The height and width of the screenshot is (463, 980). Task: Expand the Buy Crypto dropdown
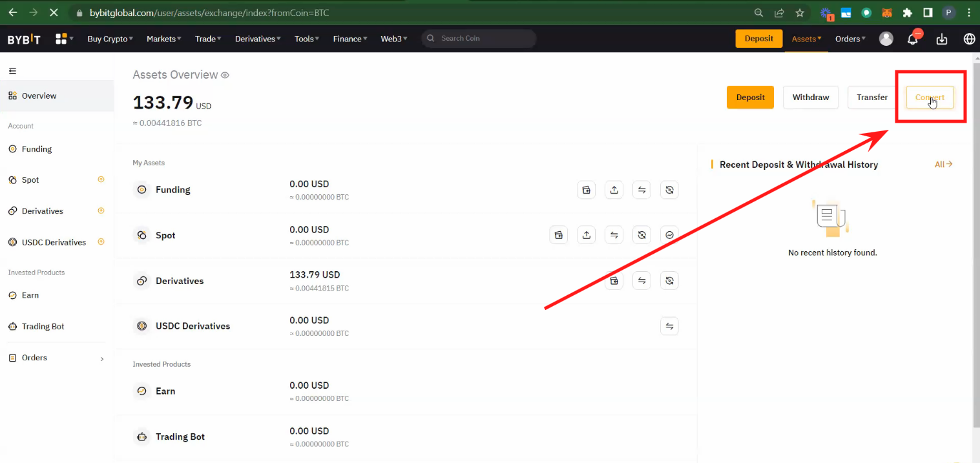pos(110,39)
